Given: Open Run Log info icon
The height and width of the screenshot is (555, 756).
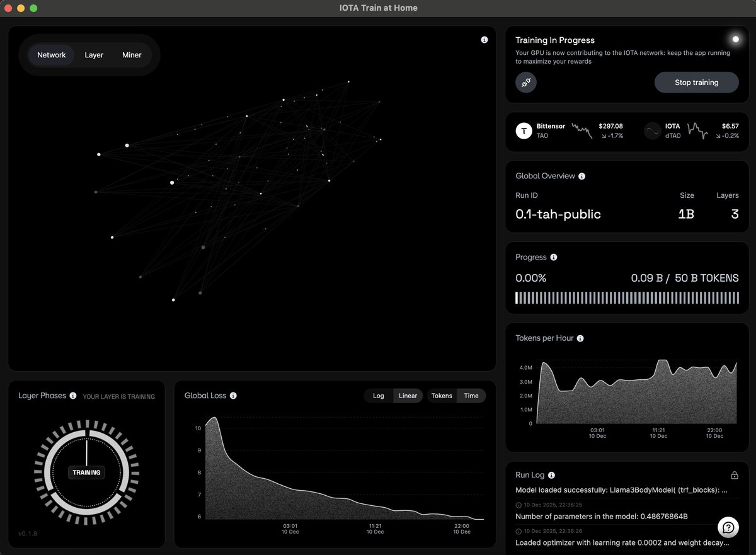Looking at the screenshot, I should 551,475.
